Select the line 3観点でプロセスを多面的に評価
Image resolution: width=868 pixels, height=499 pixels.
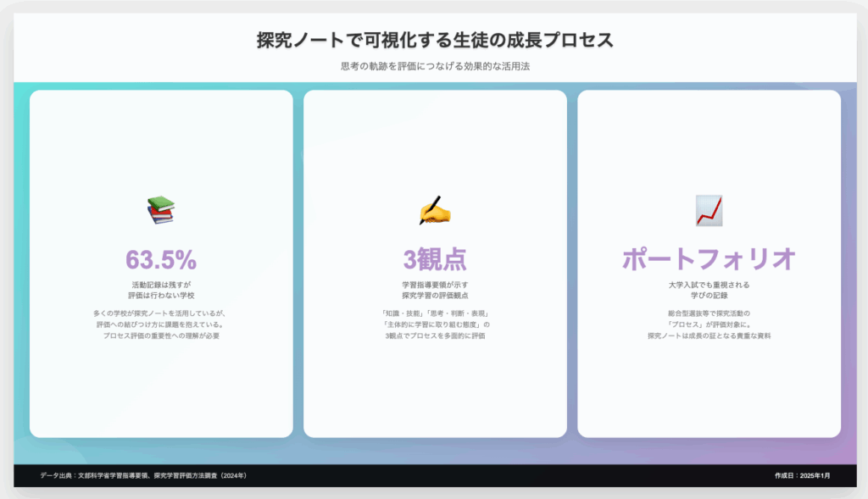coord(435,336)
